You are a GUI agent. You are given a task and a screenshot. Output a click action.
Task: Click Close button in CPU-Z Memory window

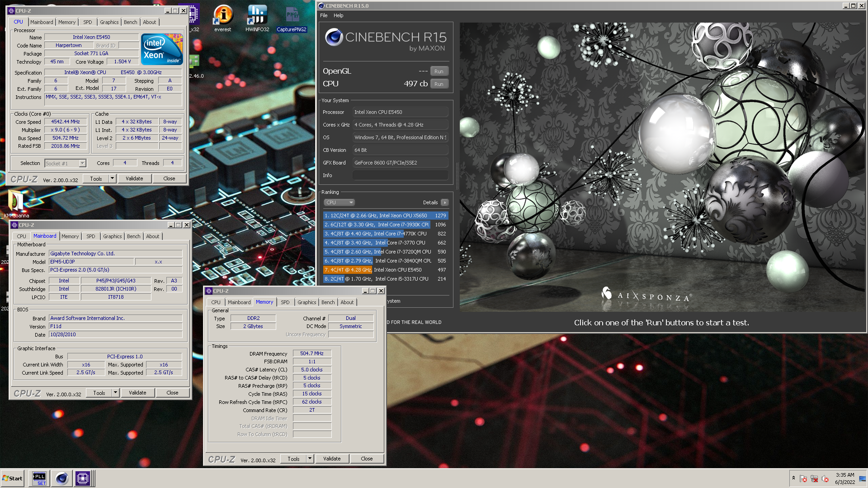pos(367,459)
